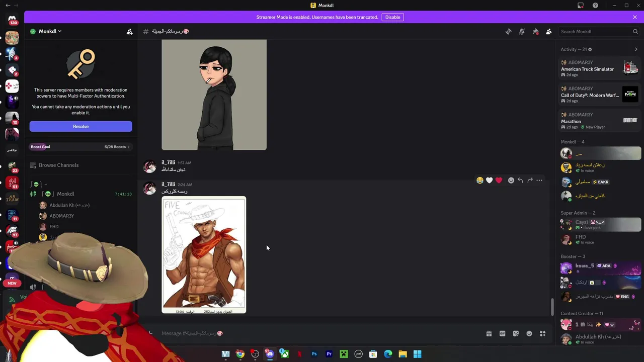Open the Threads icon in channel header
644x362 pixels.
tap(508, 31)
